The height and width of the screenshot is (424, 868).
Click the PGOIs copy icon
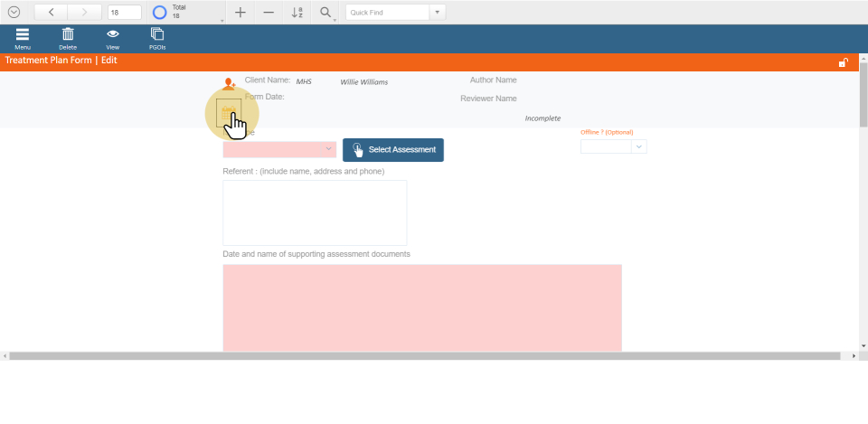point(157,34)
